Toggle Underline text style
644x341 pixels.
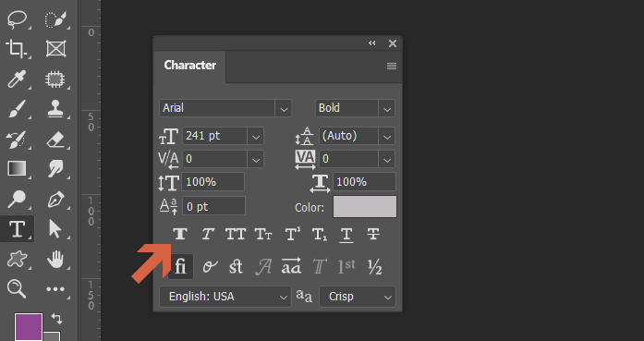346,235
